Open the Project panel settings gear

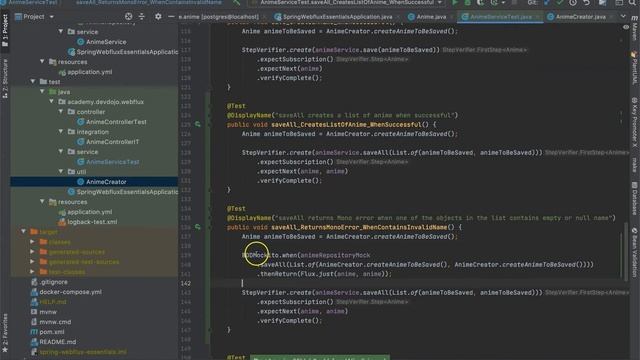[x=158, y=17]
